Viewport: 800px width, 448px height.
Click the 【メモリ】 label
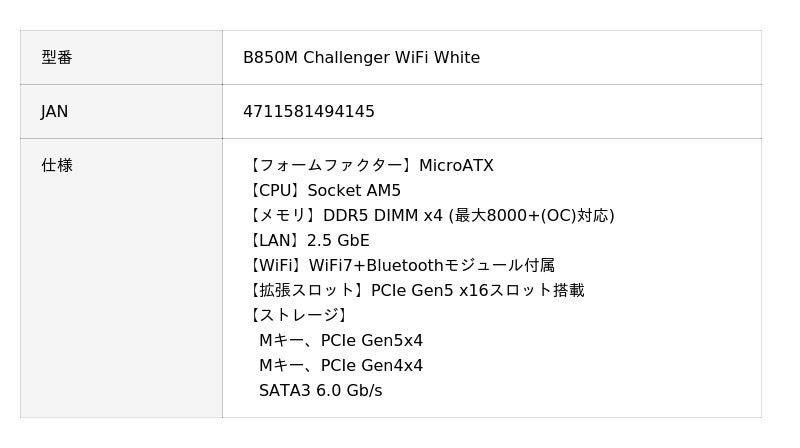click(x=282, y=216)
